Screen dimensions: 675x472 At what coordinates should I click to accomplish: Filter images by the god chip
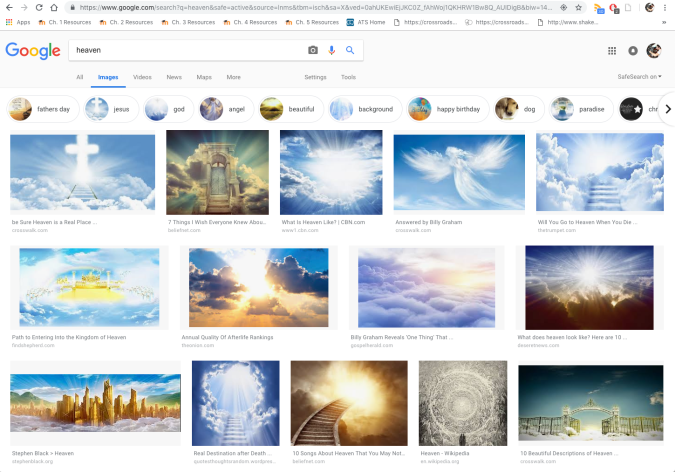click(169, 109)
